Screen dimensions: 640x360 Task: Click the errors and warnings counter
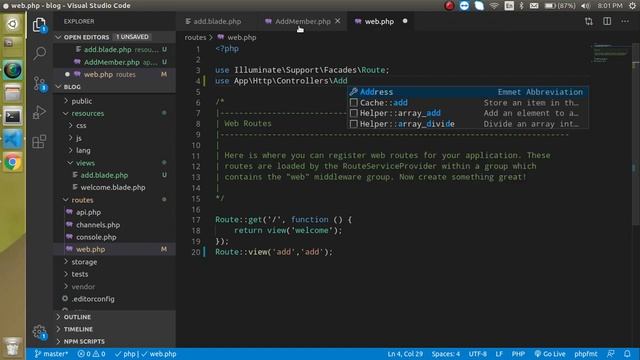click(91, 354)
